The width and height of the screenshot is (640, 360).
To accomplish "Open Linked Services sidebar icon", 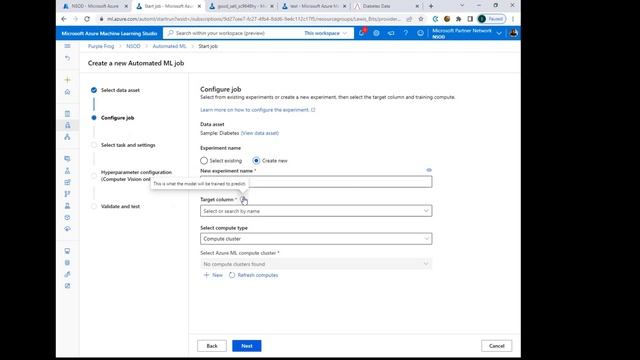I will click(67, 274).
